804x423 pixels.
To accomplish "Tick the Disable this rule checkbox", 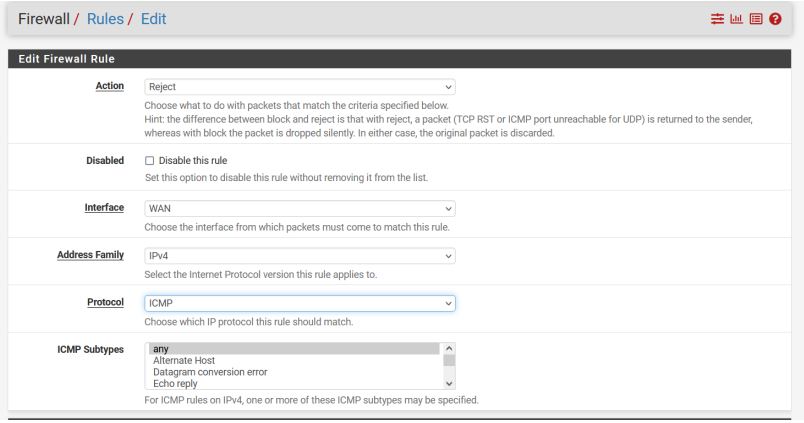I will click(149, 161).
